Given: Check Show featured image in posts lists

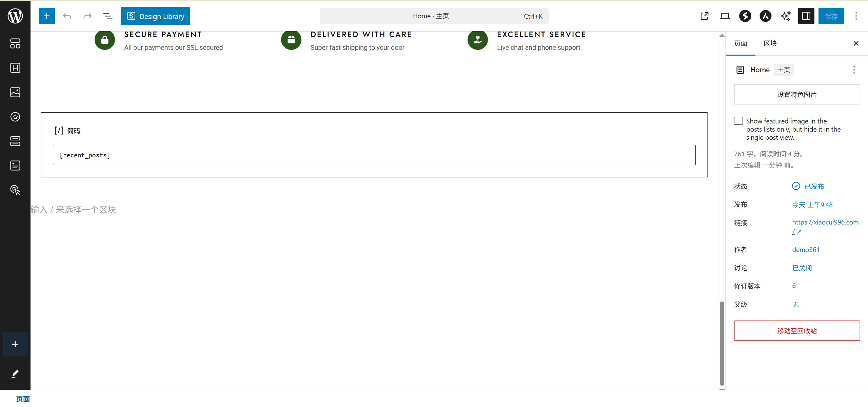Looking at the screenshot, I should coord(738,121).
